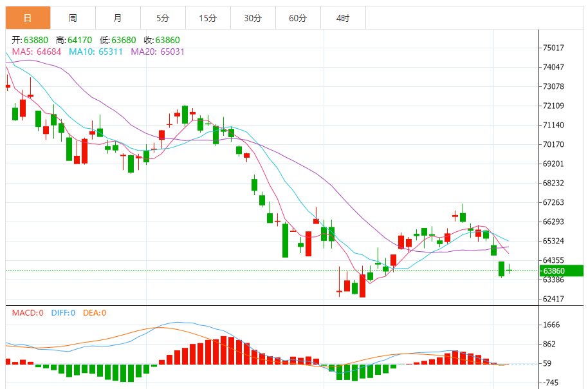Open the 15分 interval tab
This screenshot has width=588, height=389.
(x=208, y=17)
